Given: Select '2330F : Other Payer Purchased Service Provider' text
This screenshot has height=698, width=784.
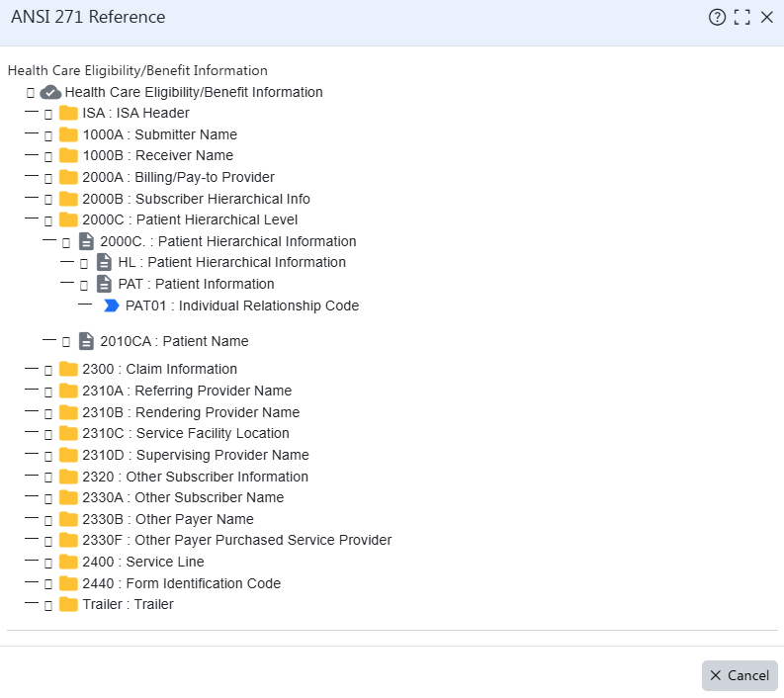Looking at the screenshot, I should pyautogui.click(x=237, y=541).
